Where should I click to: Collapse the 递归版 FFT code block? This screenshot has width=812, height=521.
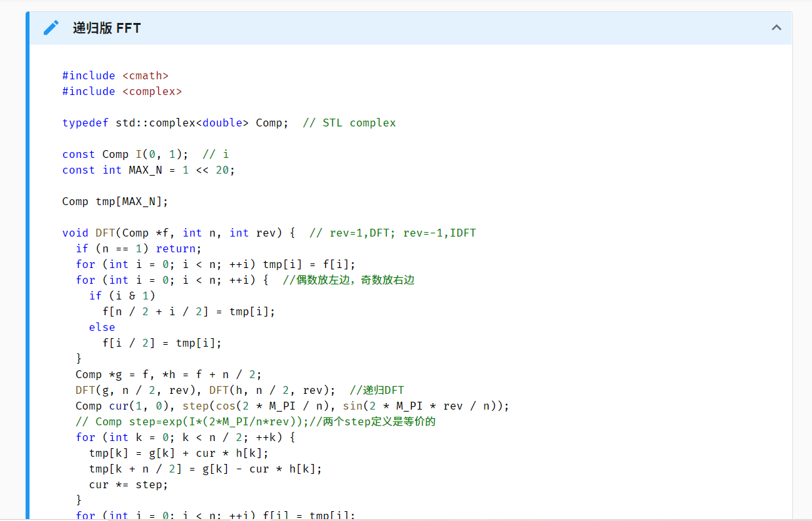776,28
